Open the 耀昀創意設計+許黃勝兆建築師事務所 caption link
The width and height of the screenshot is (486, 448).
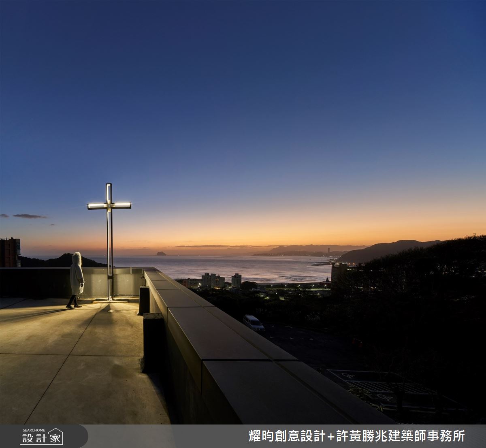[356, 436]
